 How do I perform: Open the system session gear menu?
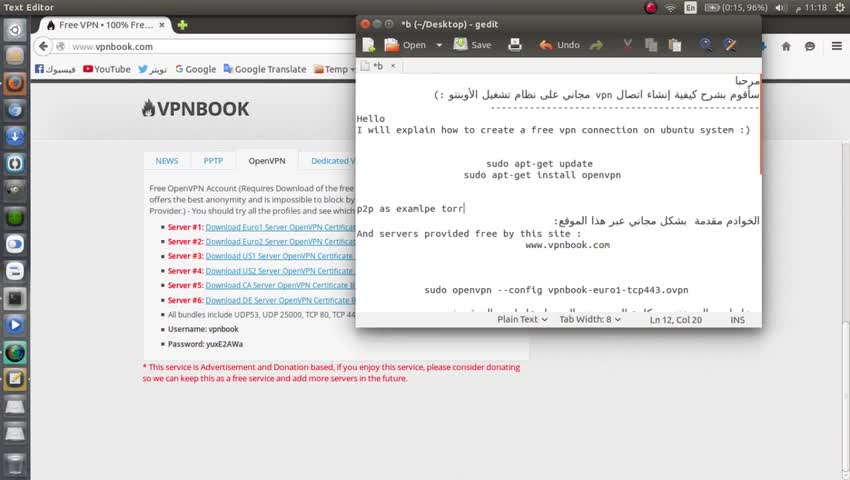[840, 8]
